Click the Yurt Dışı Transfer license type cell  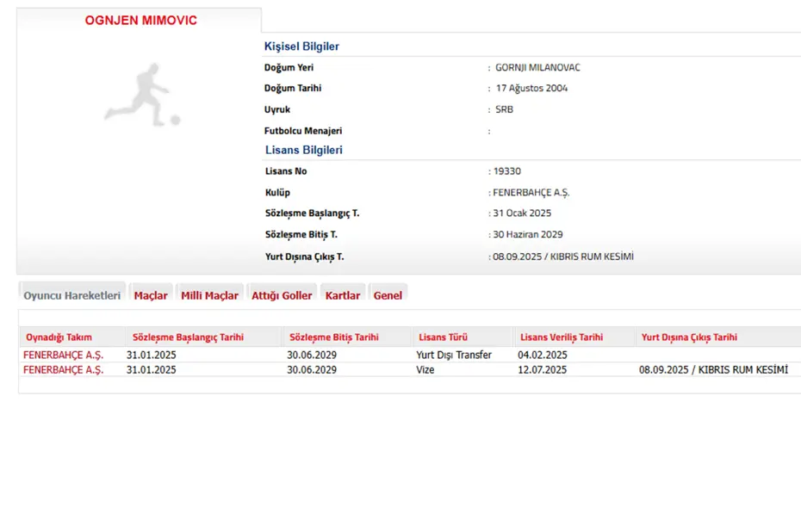[x=454, y=355]
